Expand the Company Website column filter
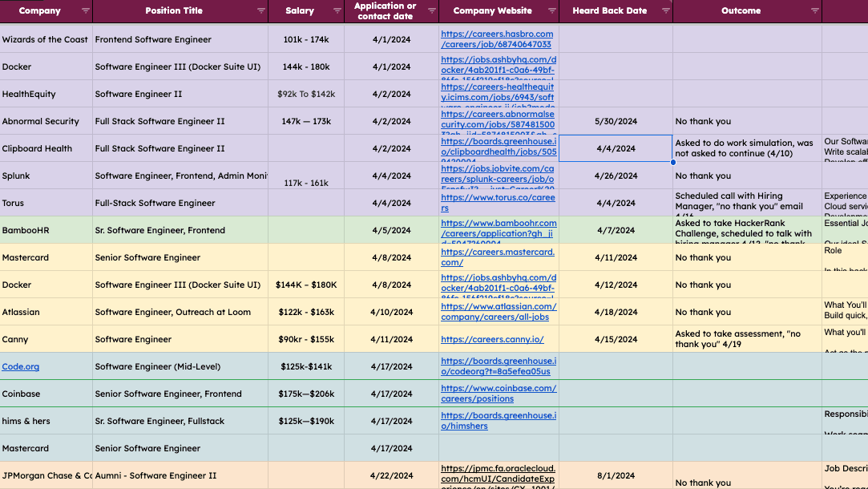The height and width of the screenshot is (489, 868). [x=551, y=11]
